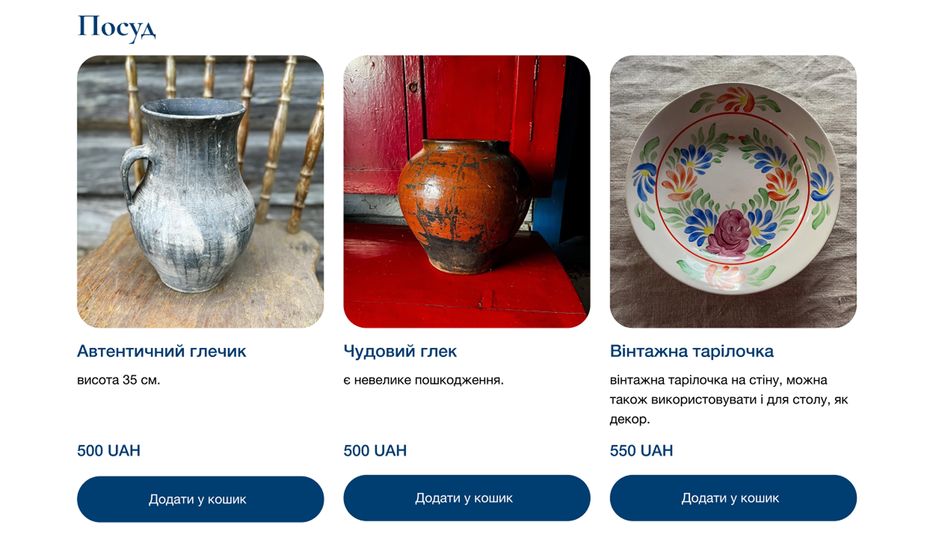Open the Вінтажна тарілочка product title

(692, 351)
